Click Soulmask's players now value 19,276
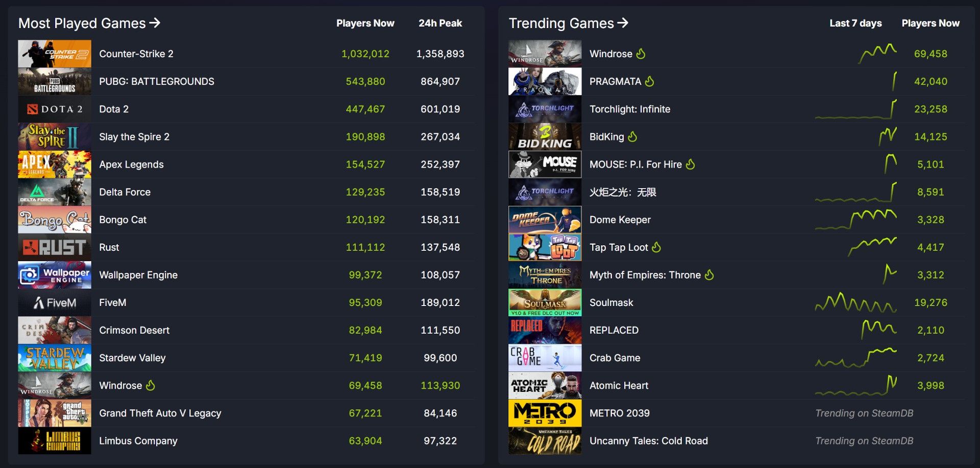Viewport: 980px width, 468px height. coord(930,302)
